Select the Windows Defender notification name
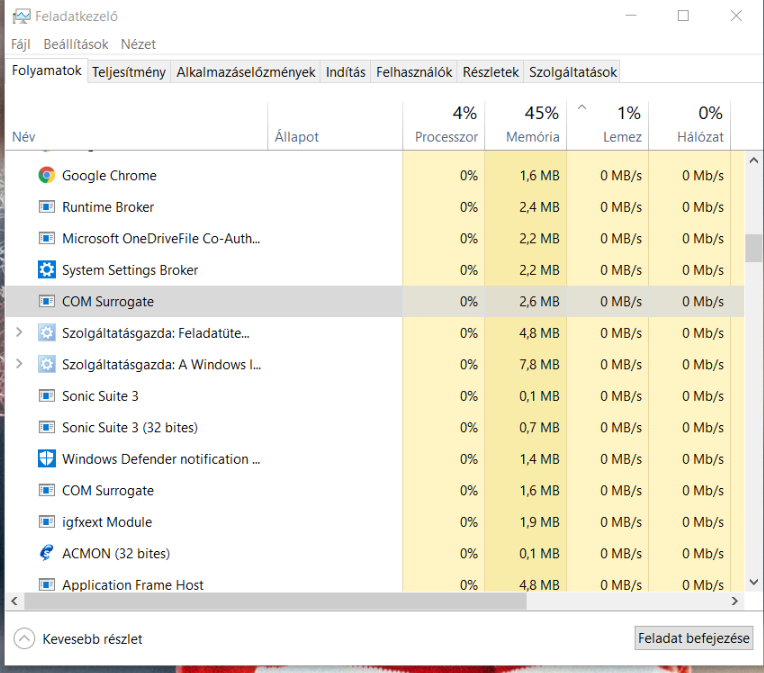 pyautogui.click(x=161, y=459)
